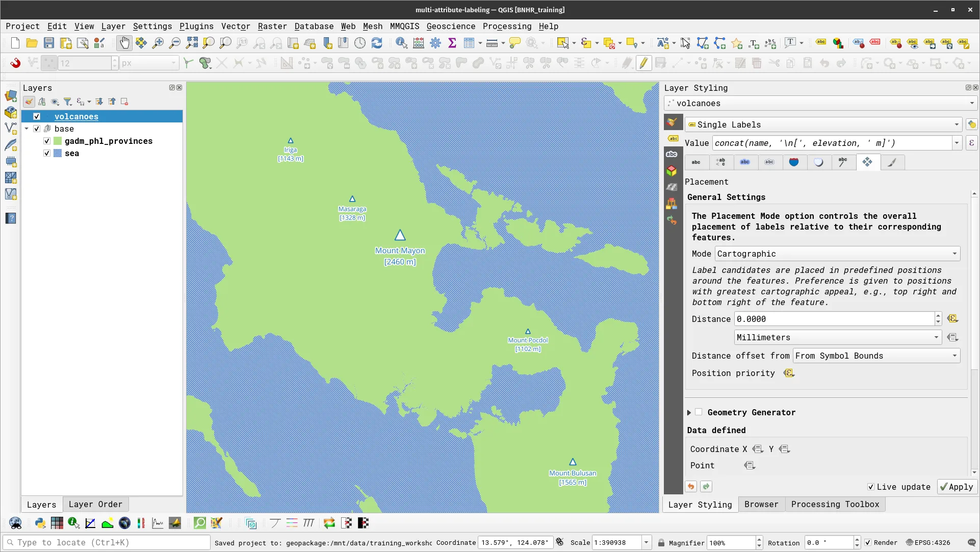The height and width of the screenshot is (552, 980).
Task: Switch to the Browser tab
Action: click(761, 504)
